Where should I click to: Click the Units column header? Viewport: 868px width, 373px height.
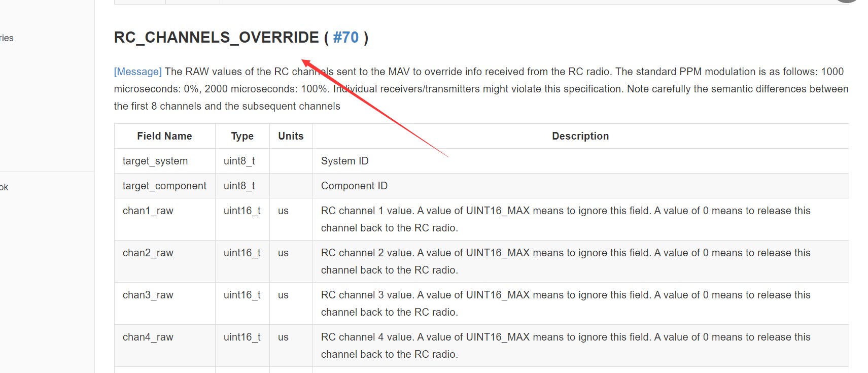pyautogui.click(x=291, y=136)
